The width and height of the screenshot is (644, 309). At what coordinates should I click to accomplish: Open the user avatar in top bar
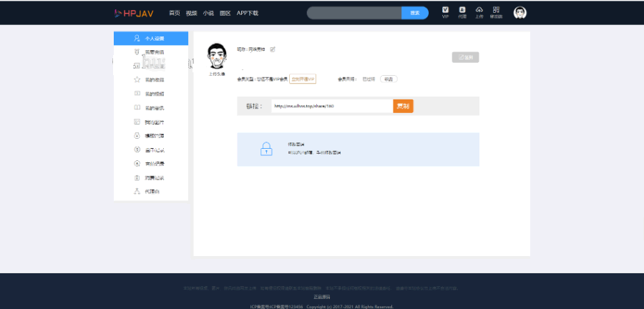pos(520,13)
